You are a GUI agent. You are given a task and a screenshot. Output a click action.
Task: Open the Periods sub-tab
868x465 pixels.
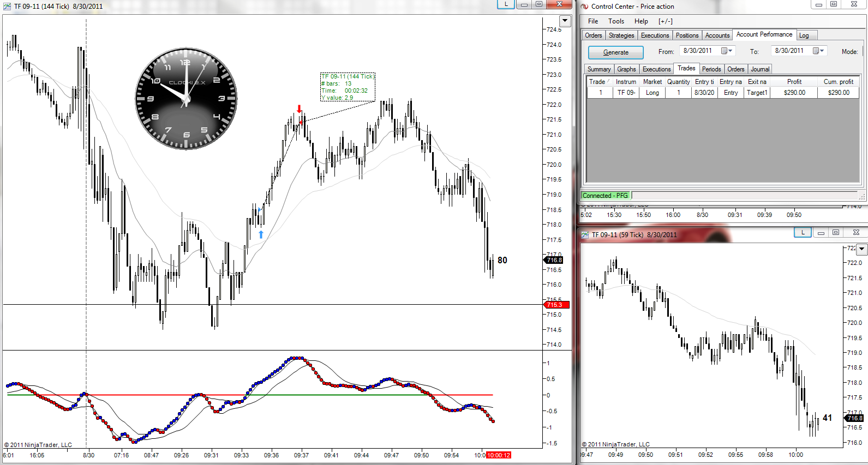[711, 69]
